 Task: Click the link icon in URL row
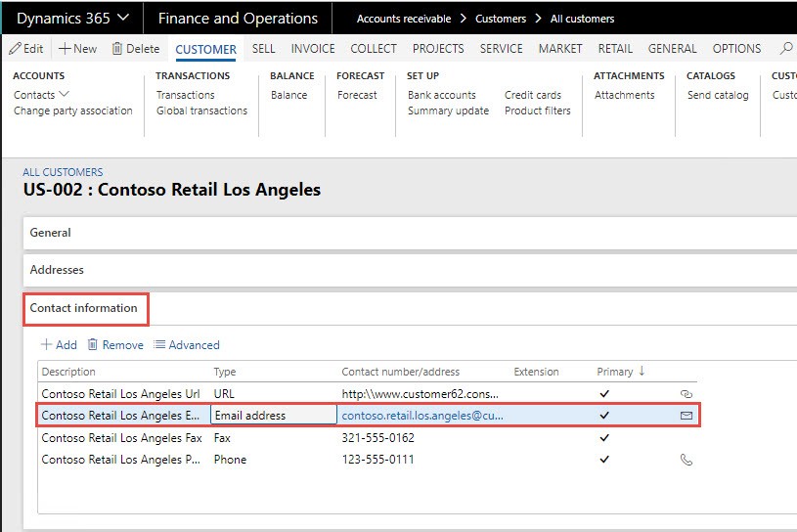(686, 393)
